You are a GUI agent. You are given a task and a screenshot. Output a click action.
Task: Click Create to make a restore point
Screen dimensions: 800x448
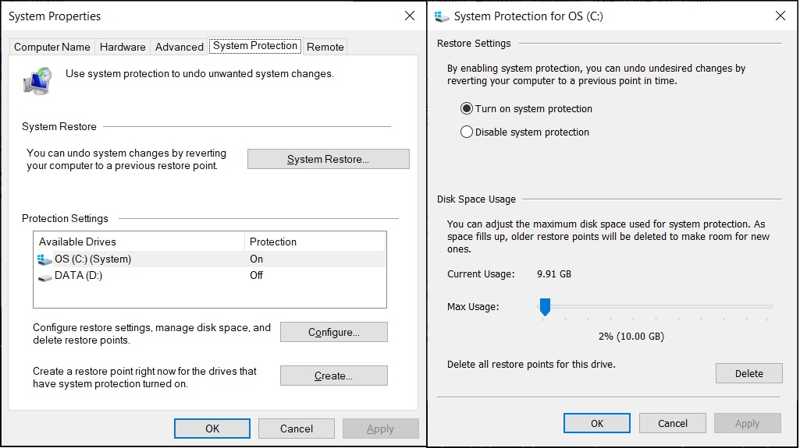point(333,376)
